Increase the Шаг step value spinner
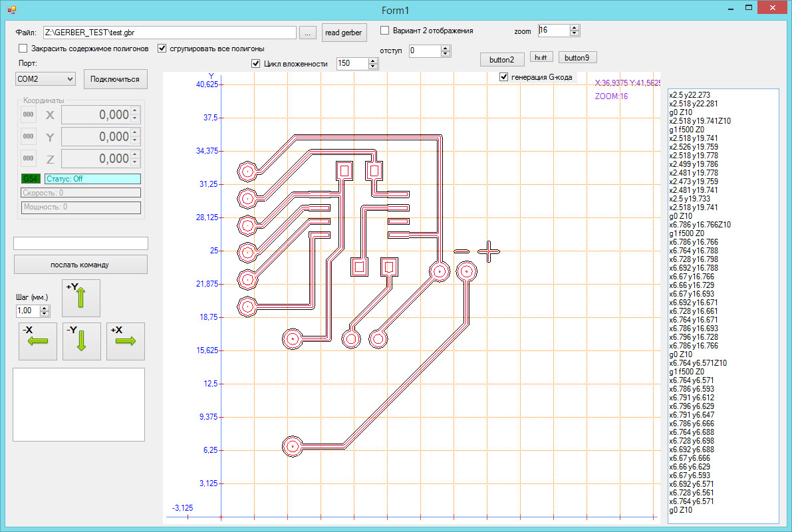Viewport: 792px width, 532px height. pyautogui.click(x=45, y=308)
